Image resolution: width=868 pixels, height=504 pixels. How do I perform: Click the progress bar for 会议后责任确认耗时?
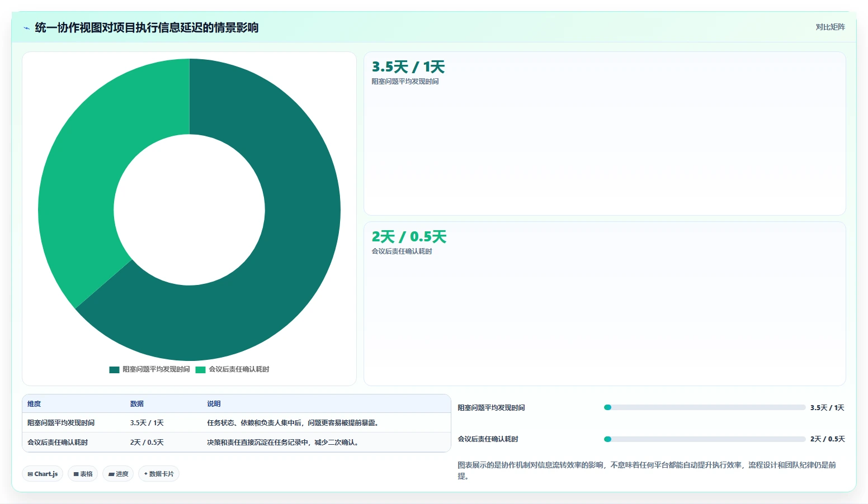tap(705, 439)
